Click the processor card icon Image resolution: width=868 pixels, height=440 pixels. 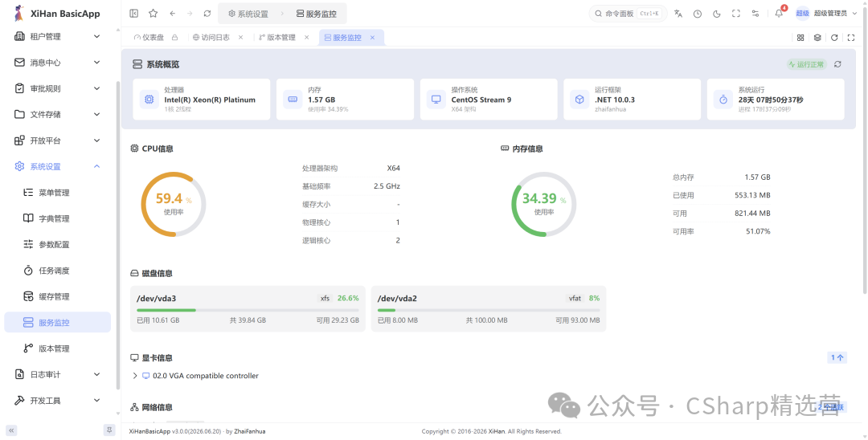coord(149,100)
